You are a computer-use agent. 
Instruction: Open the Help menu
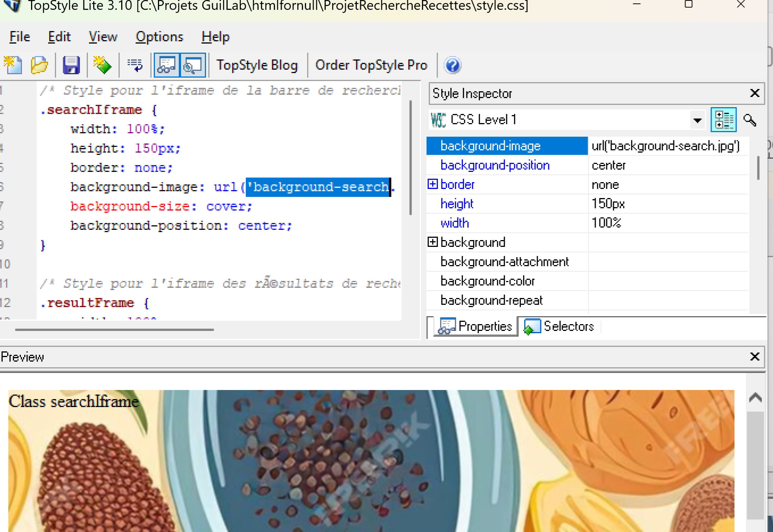pyautogui.click(x=216, y=37)
